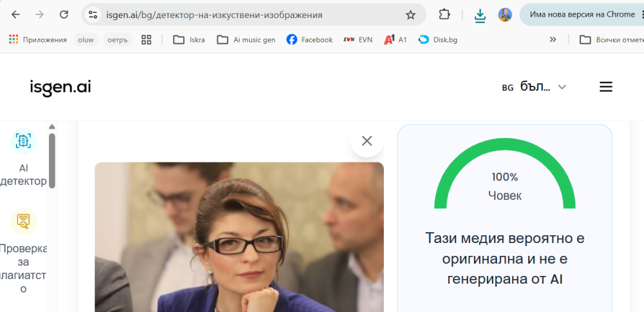Reload the isgen.ai page
Viewport: 644px width, 312px height.
64,15
